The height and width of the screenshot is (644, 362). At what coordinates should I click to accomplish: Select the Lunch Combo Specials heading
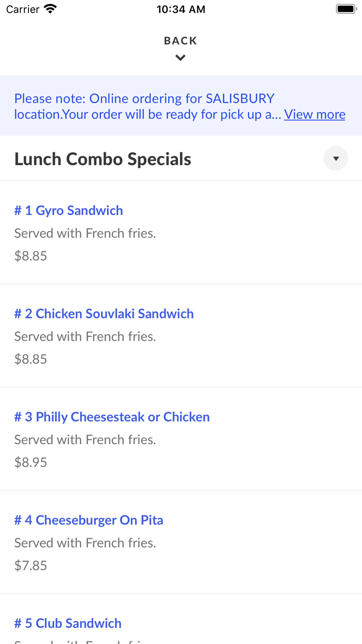click(103, 159)
